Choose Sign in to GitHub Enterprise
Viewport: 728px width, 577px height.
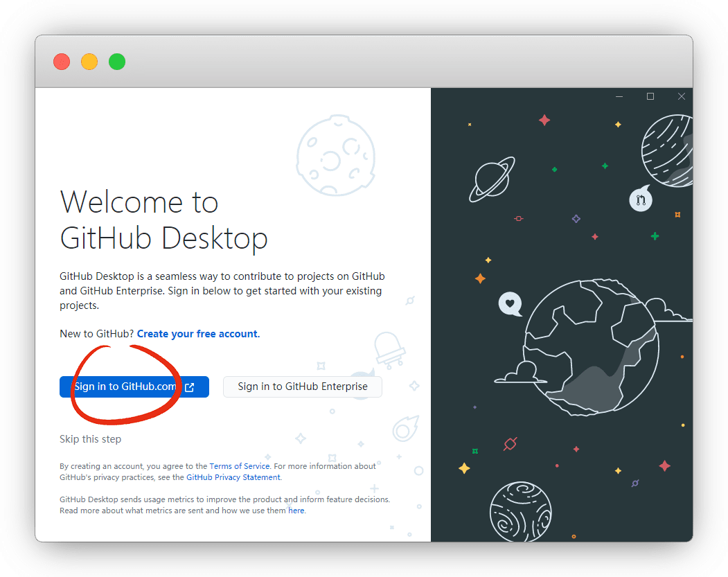[303, 387]
